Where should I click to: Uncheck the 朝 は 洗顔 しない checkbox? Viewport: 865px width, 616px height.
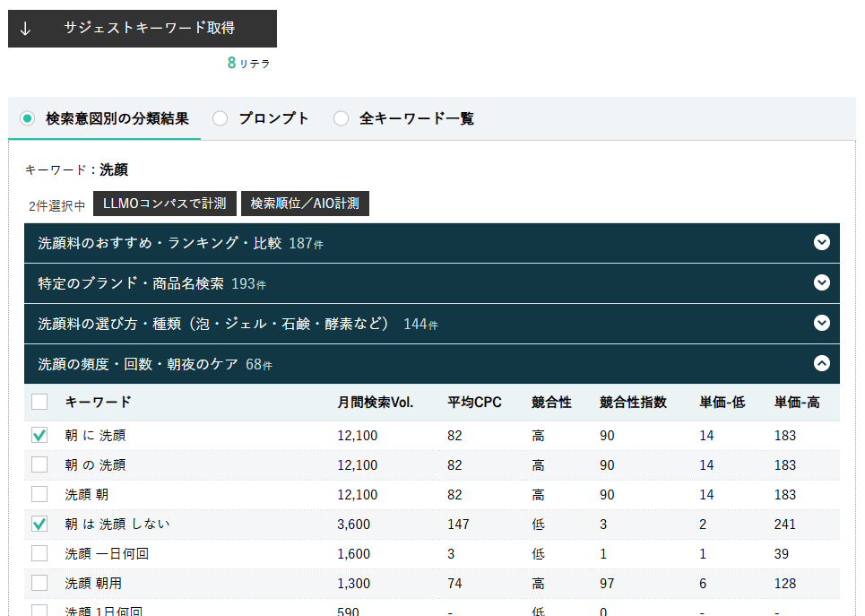click(39, 524)
